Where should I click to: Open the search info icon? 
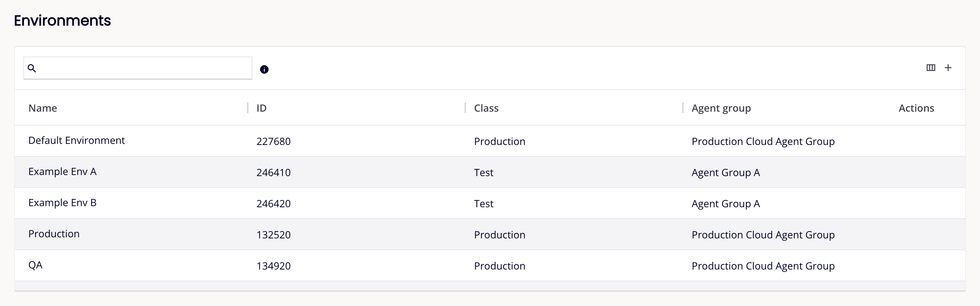tap(264, 69)
